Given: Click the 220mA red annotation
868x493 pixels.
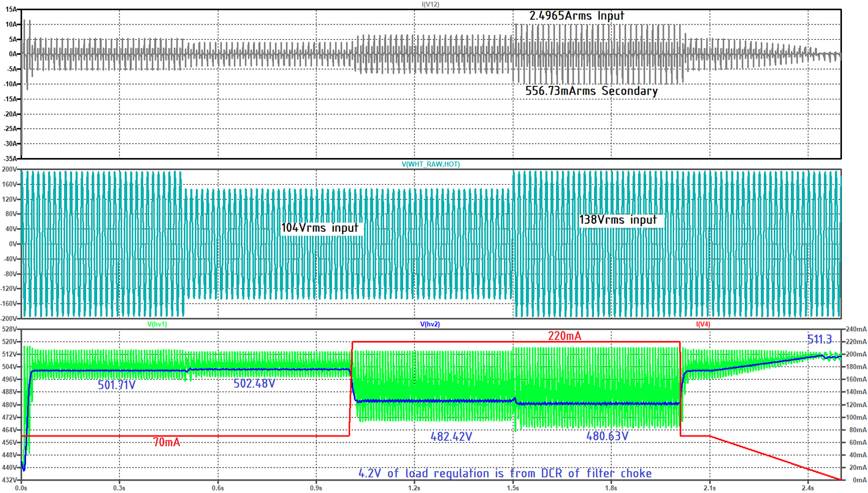Looking at the screenshot, I should point(565,336).
